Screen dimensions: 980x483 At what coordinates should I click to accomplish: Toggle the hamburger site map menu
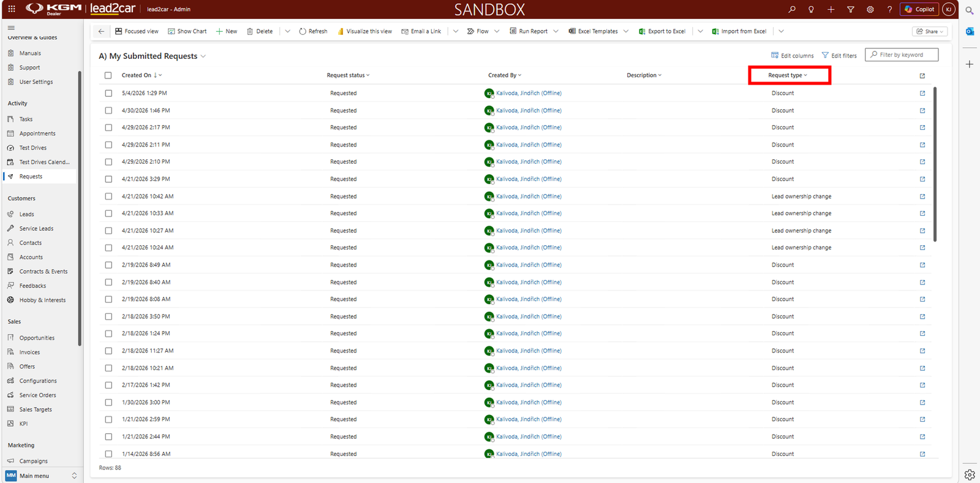[11, 28]
